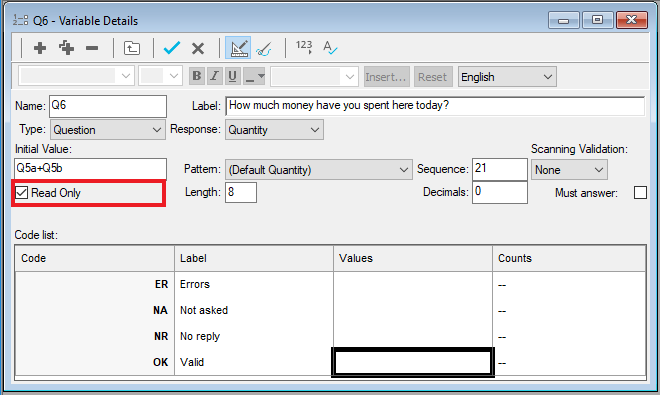Click the selected Values cell in OK row
660x395 pixels.
(x=413, y=362)
